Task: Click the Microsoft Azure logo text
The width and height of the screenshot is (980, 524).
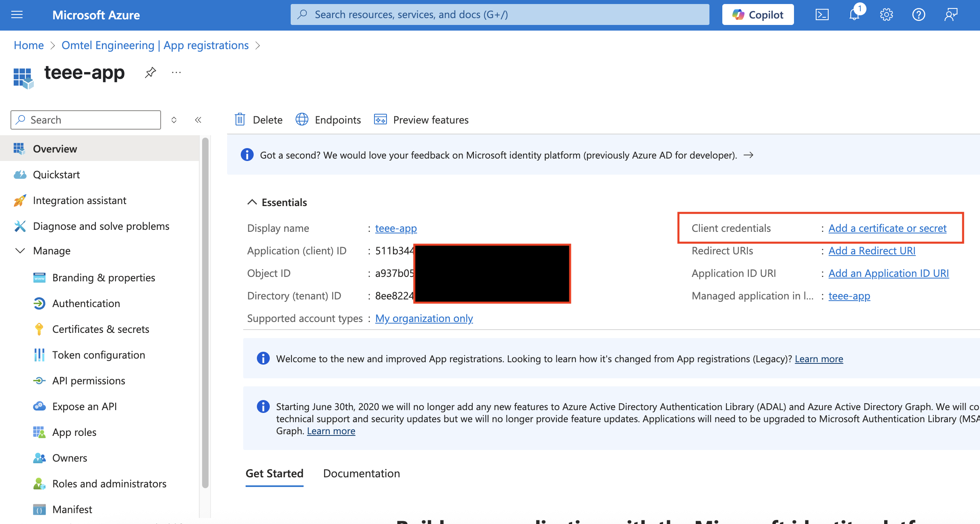Action: [96, 15]
